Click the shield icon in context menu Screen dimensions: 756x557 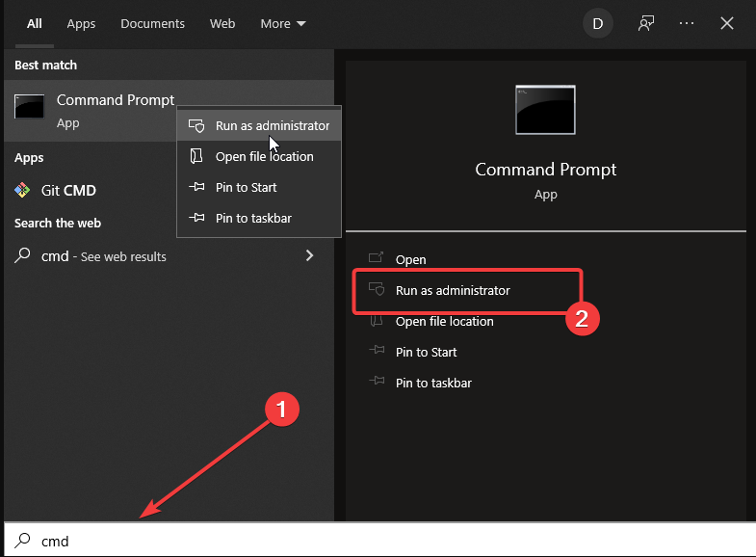pyautogui.click(x=196, y=126)
